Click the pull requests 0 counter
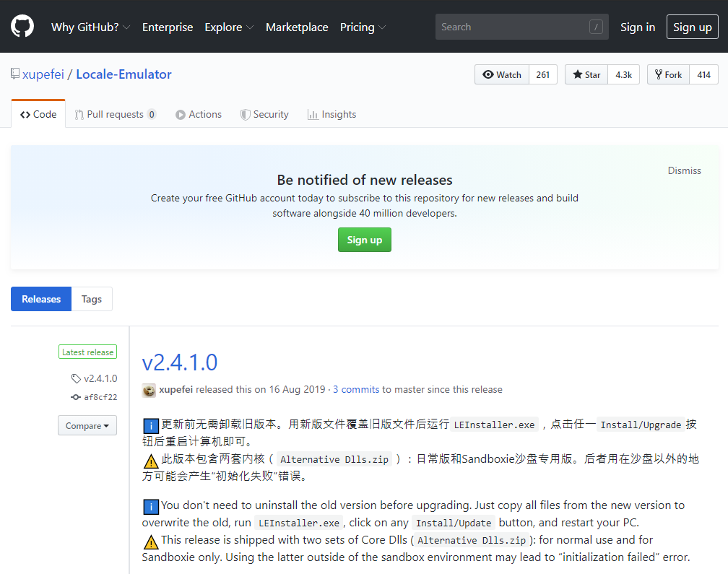This screenshot has width=728, height=574. tap(152, 114)
